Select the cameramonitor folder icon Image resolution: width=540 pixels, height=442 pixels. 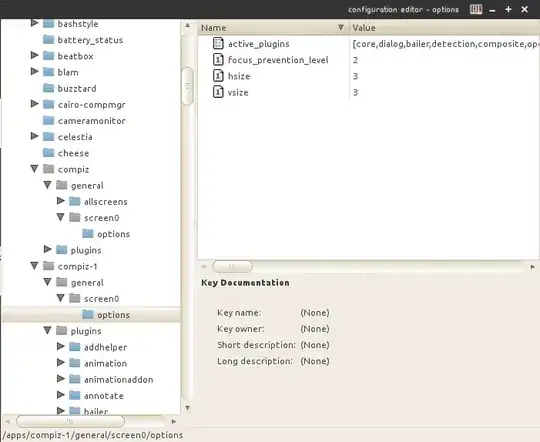coord(49,121)
